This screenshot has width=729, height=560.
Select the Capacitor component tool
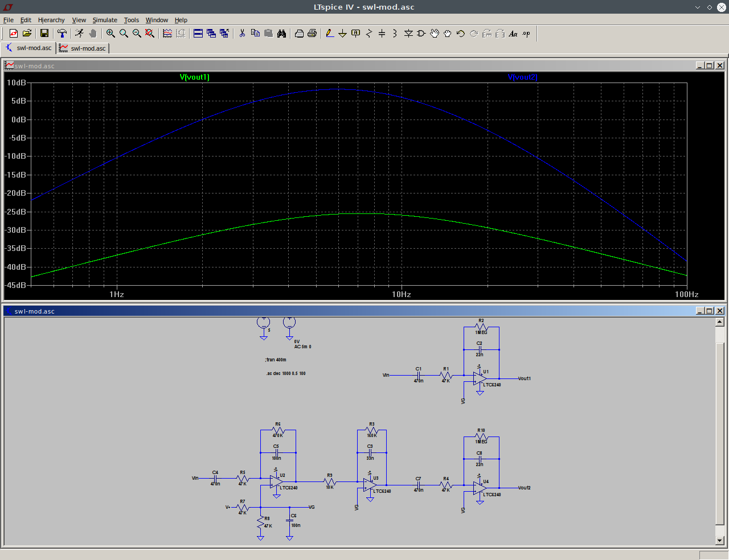382,34
